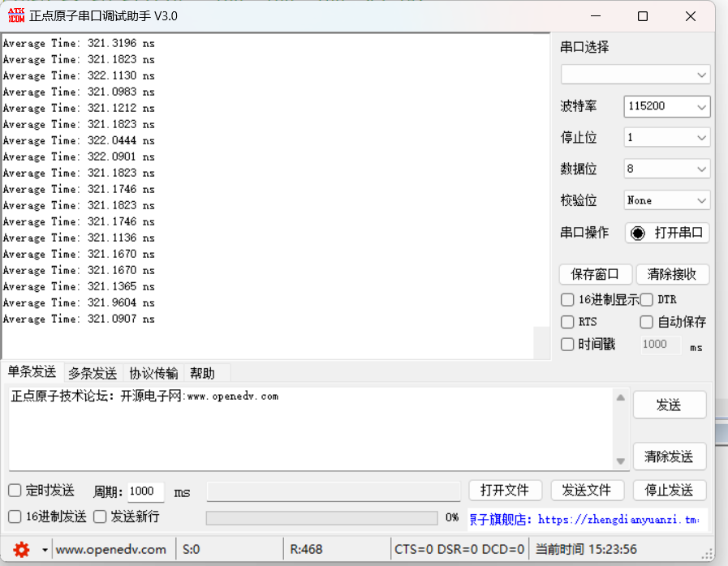Expand arrow beside the gear icon
The image size is (728, 566).
click(x=45, y=551)
